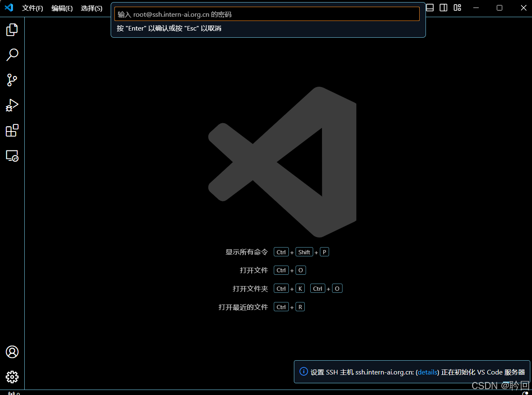532x395 pixels.
Task: Click the 显示所有命令 shortcut entry
Action: click(x=247, y=252)
